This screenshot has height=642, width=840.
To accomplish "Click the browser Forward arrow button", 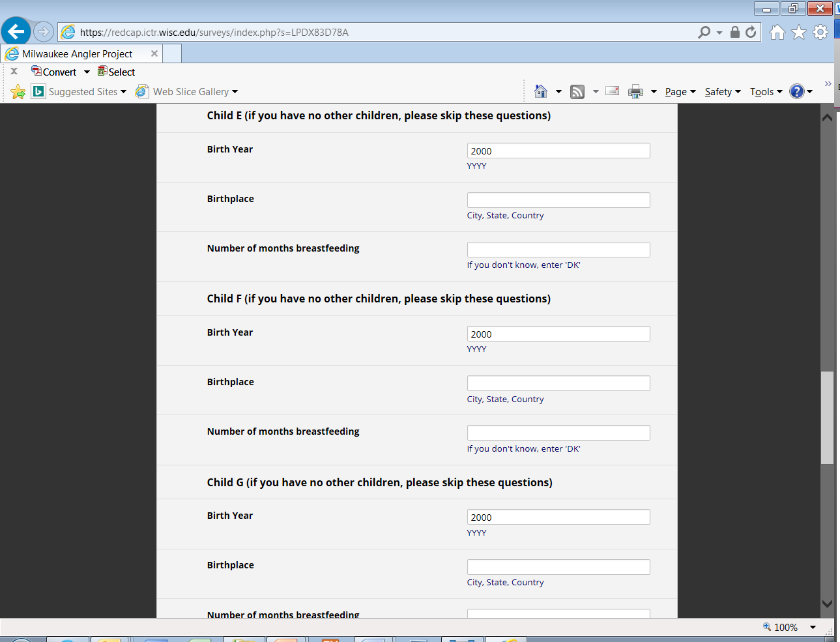I will (x=44, y=31).
